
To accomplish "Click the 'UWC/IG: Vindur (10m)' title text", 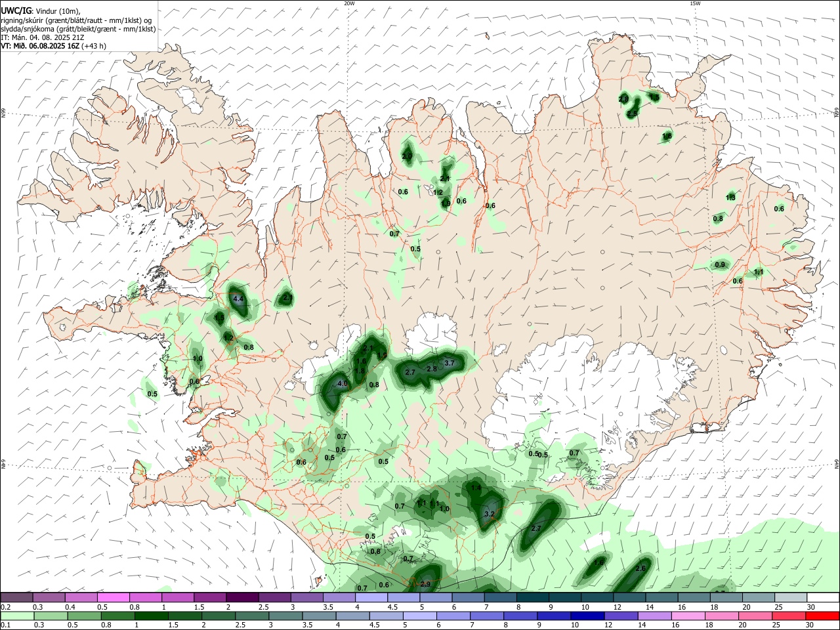I will pyautogui.click(x=39, y=11).
